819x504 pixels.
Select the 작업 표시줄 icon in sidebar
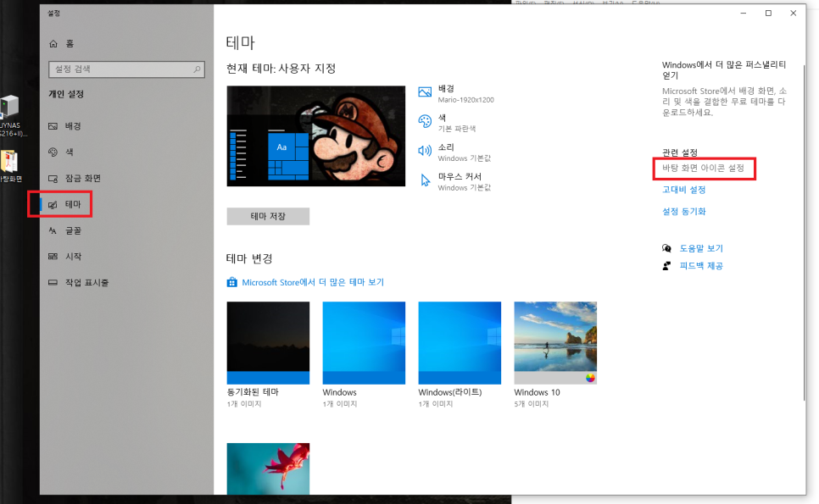[x=53, y=282]
